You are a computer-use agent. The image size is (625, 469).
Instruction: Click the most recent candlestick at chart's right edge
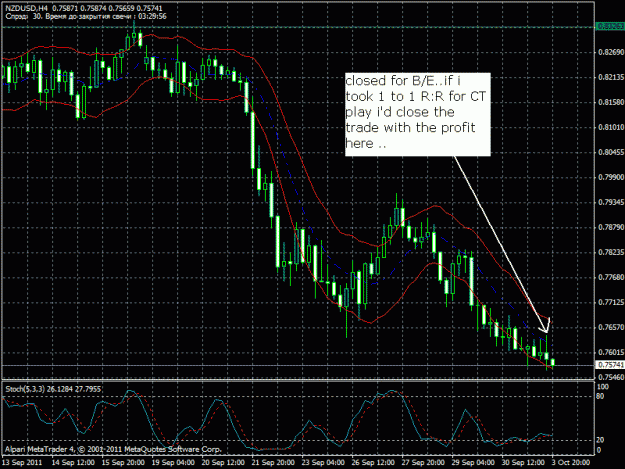click(x=553, y=362)
